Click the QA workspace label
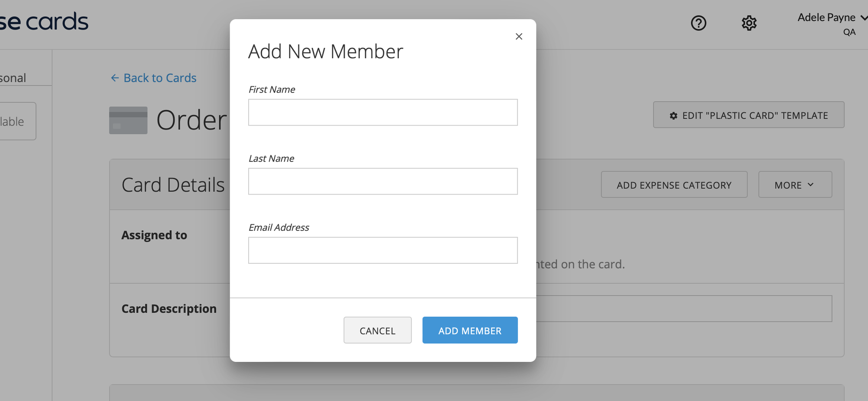The image size is (868, 401). 849,32
